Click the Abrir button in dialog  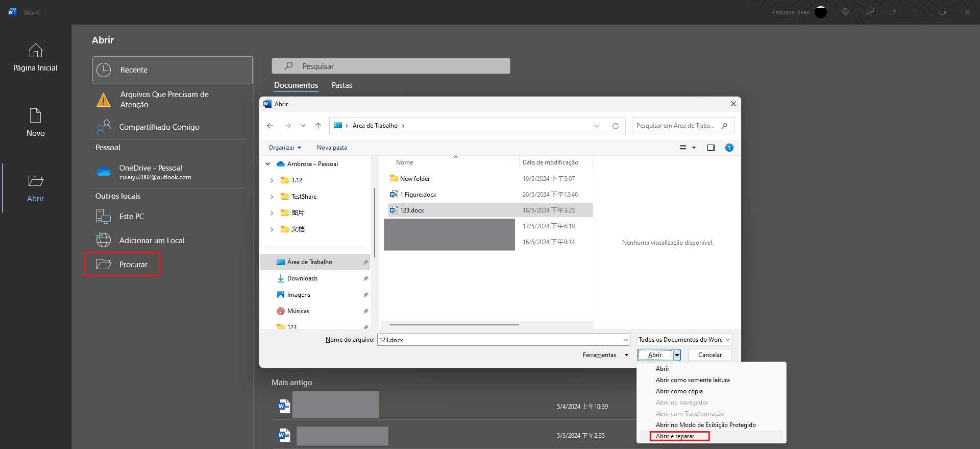pos(655,355)
